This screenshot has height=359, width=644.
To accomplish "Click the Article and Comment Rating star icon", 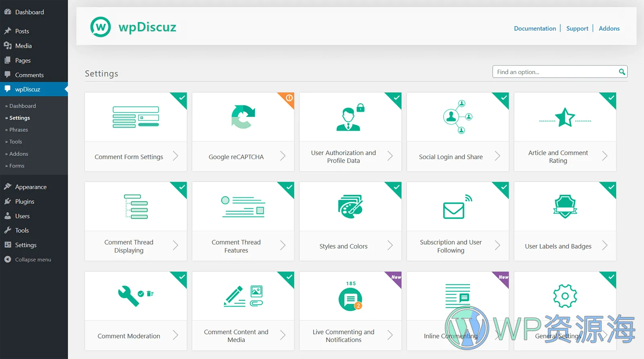I will 565,117.
